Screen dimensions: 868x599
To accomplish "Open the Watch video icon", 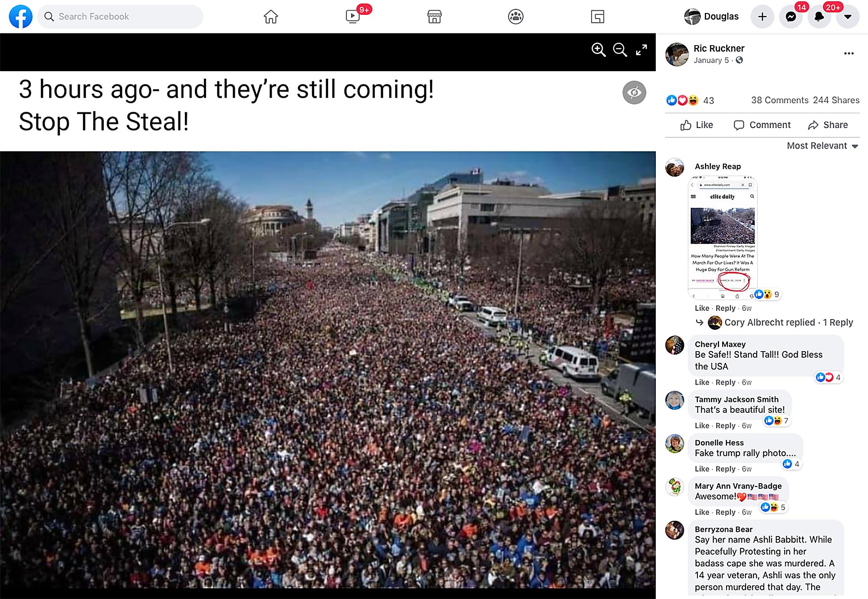I will (x=353, y=16).
